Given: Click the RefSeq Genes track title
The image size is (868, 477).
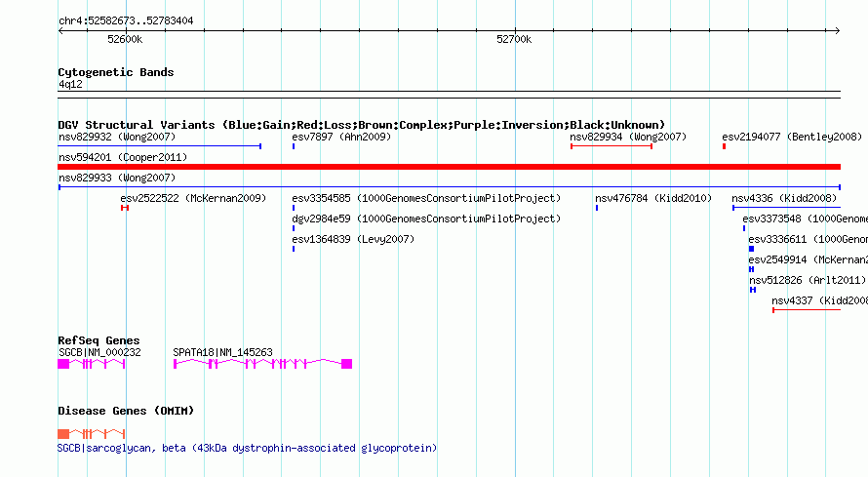Looking at the screenshot, I should tap(99, 340).
